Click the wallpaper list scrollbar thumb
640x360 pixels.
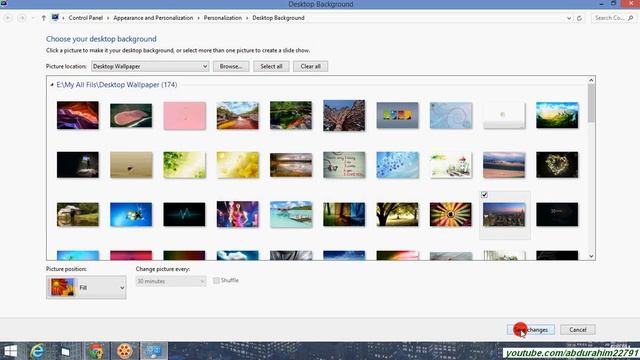click(x=591, y=103)
